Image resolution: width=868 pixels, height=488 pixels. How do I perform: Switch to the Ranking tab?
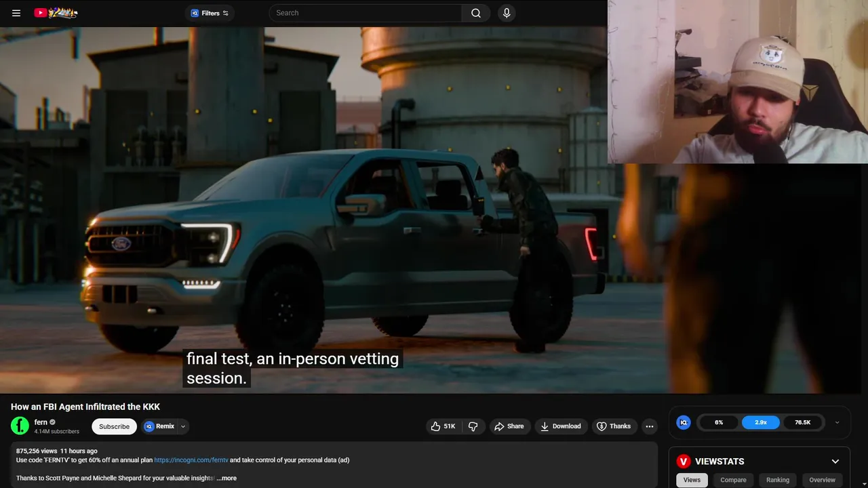pos(778,480)
